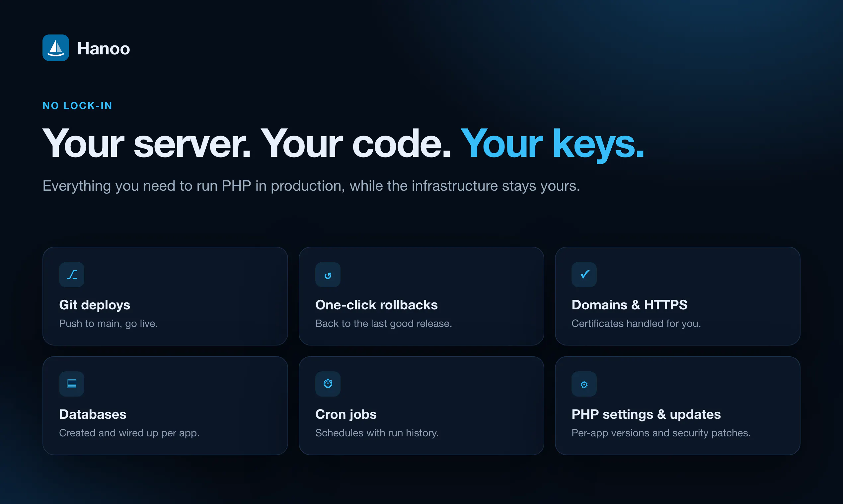
Task: Click the PHP settings gear icon
Action: click(x=584, y=384)
